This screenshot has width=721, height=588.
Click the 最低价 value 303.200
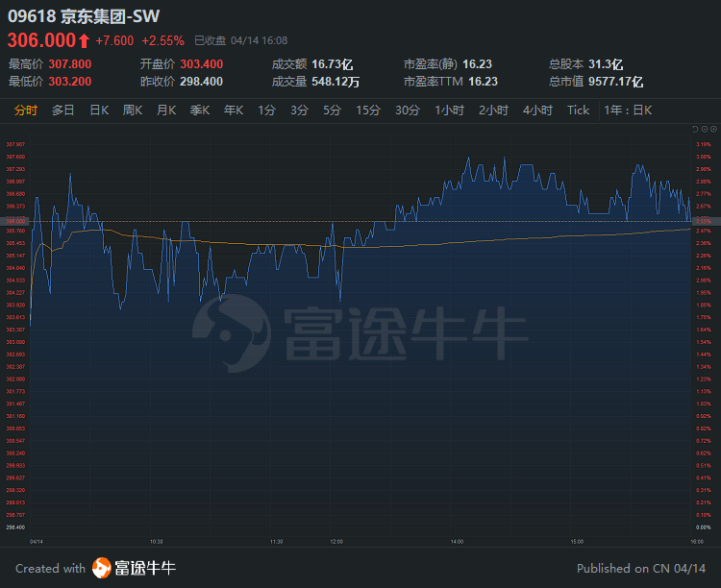[70, 82]
